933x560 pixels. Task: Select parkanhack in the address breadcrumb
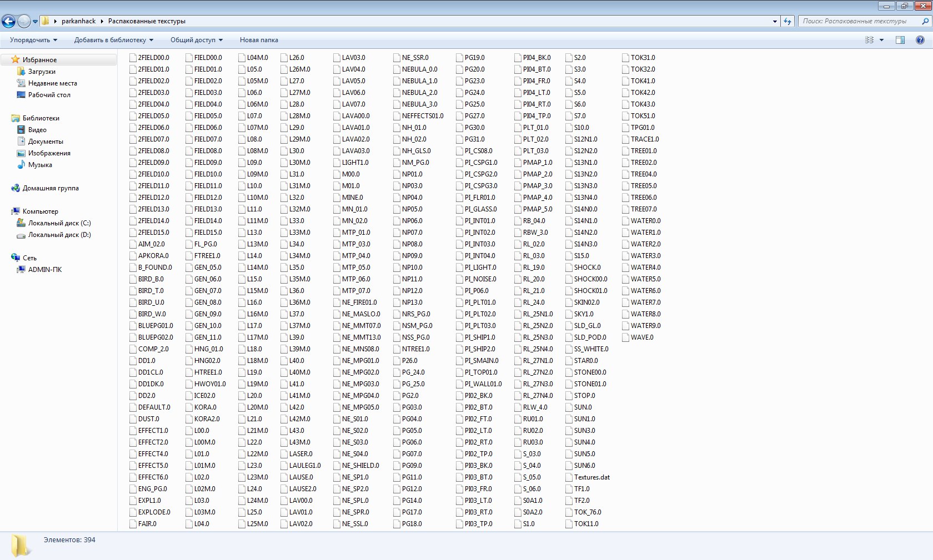[78, 21]
